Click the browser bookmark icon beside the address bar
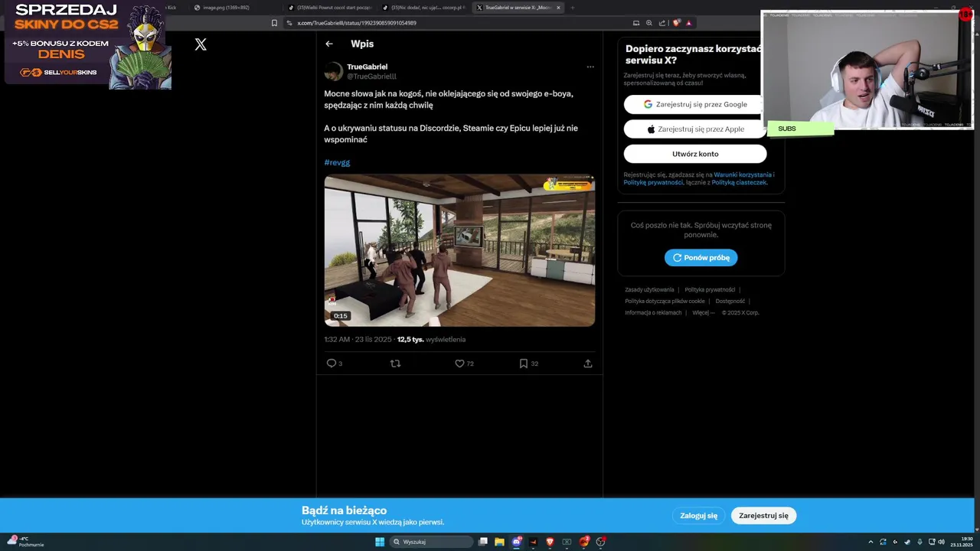980x551 pixels. [274, 23]
